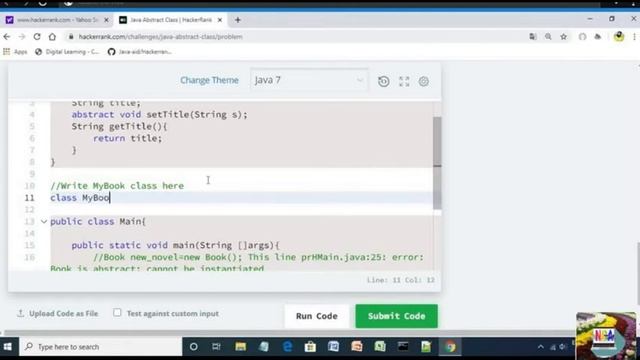Screen dimensions: 640x360
Task: Toggle the editor fullscreen mode
Action: (x=404, y=81)
